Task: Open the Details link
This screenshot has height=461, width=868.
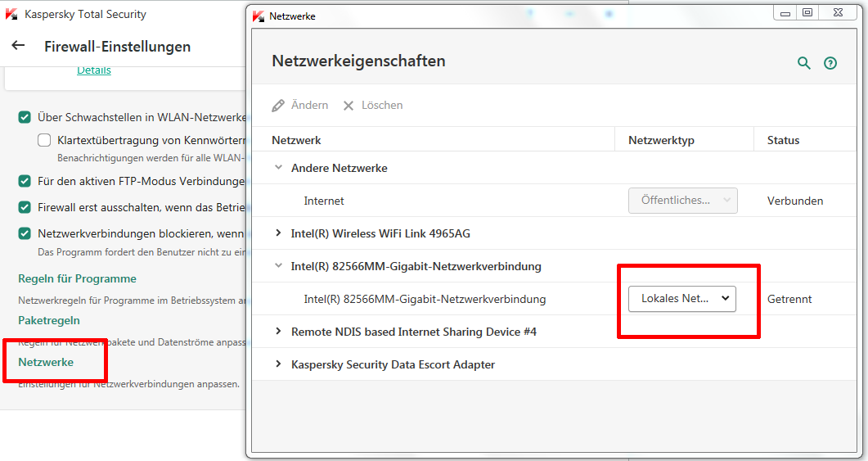Action: 93,70
